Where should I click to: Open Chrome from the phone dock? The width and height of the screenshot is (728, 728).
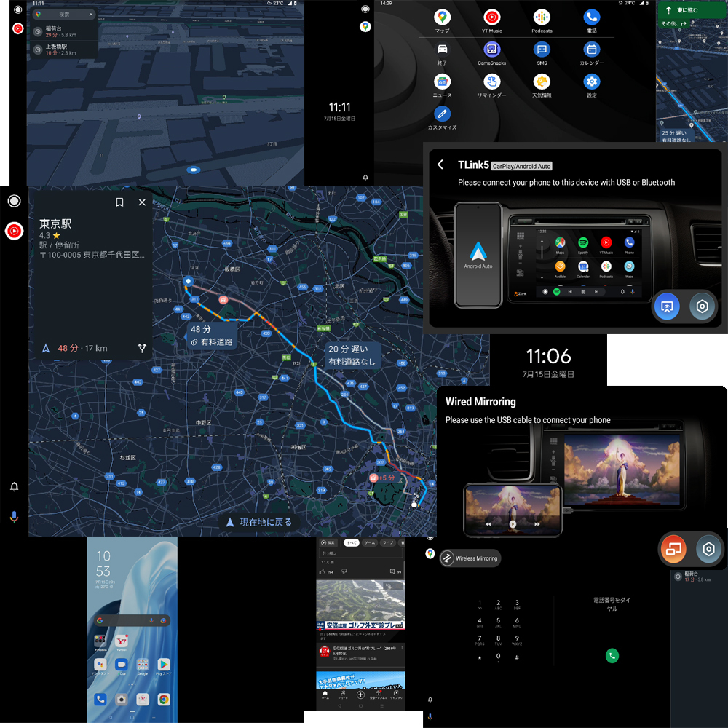pyautogui.click(x=163, y=699)
